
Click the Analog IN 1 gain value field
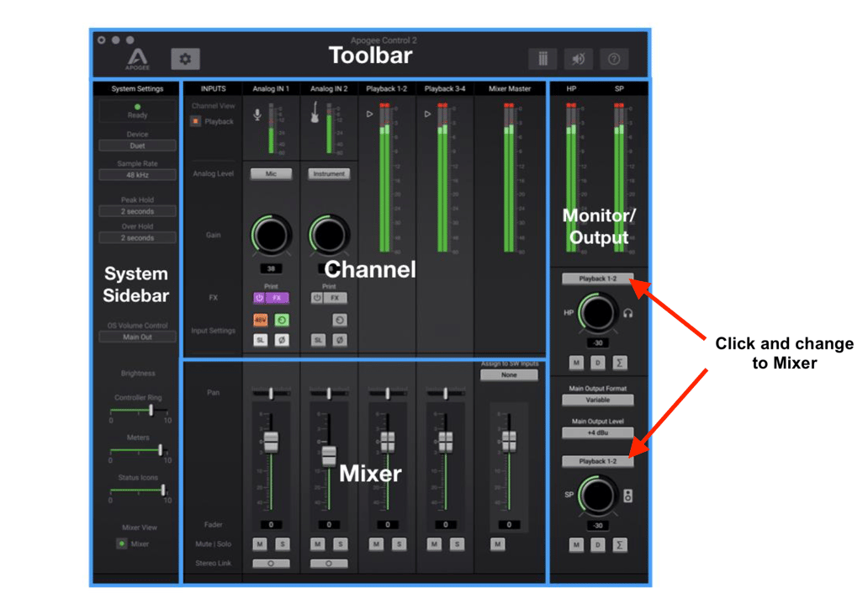pyautogui.click(x=271, y=268)
